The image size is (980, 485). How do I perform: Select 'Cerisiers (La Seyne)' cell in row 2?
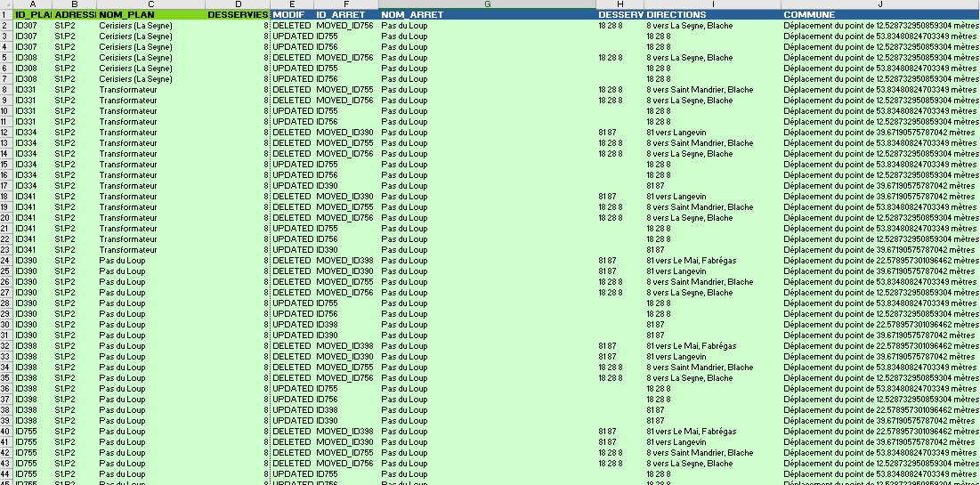[x=151, y=26]
